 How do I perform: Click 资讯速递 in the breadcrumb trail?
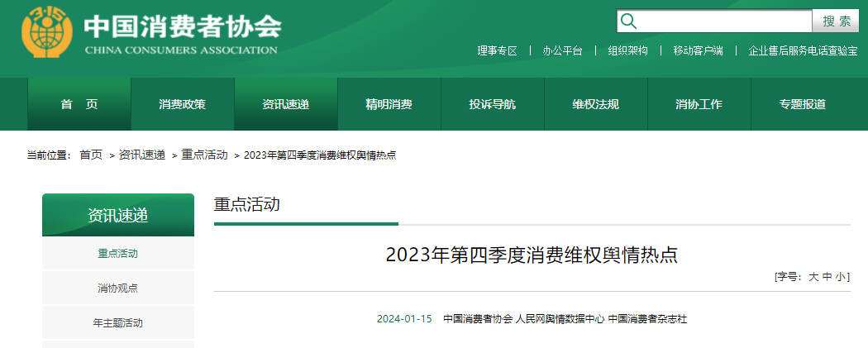(141, 155)
